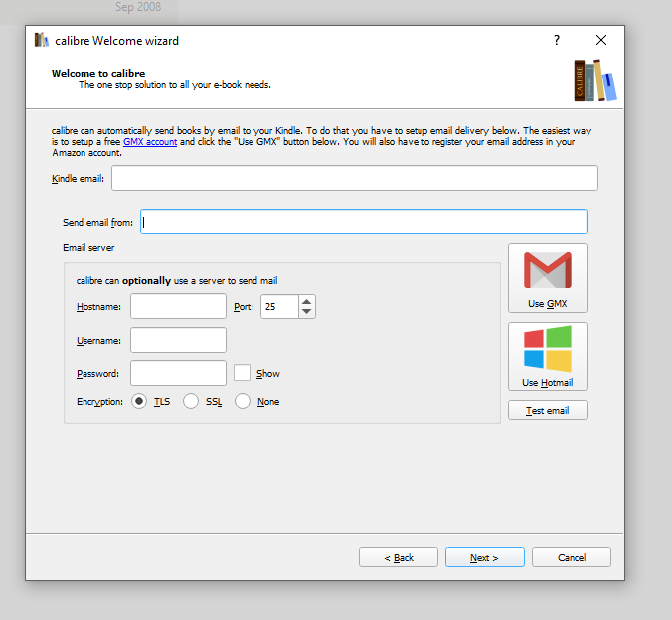672x620 pixels.
Task: Cancel the Welcome wizard
Action: (572, 557)
